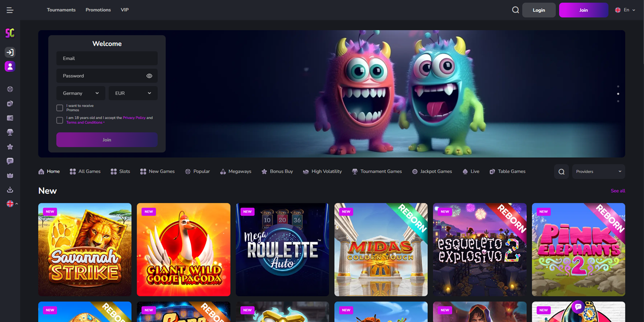Switch to the Promotions menu item
This screenshot has height=322, width=644.
point(98,10)
